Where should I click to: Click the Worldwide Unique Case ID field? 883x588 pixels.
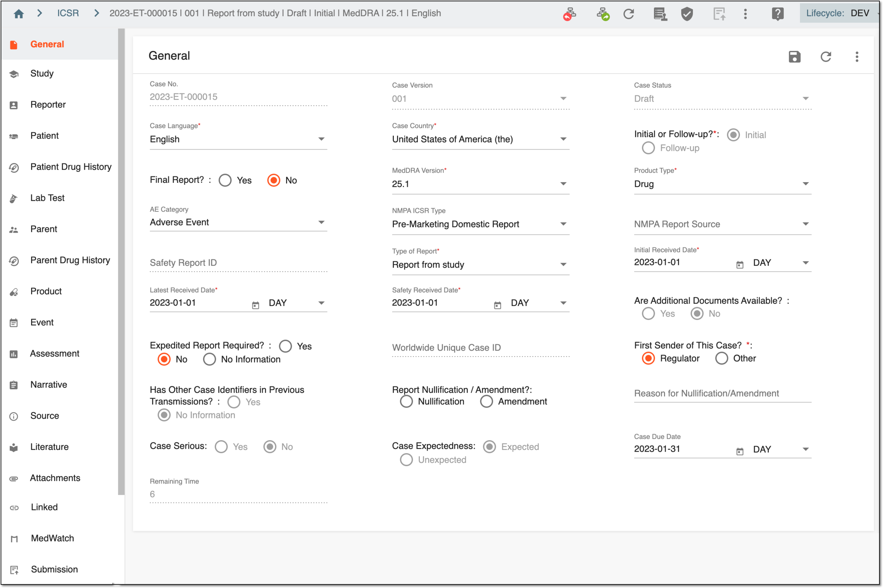[x=480, y=348]
